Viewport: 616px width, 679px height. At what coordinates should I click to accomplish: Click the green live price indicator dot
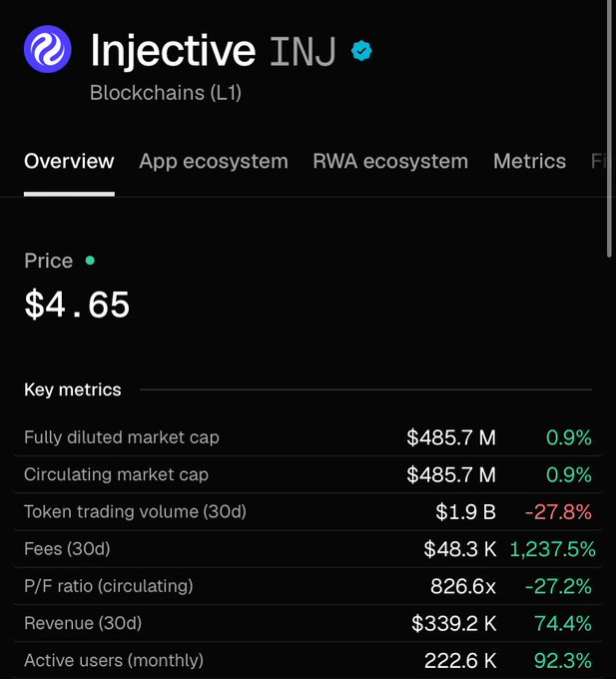click(90, 261)
